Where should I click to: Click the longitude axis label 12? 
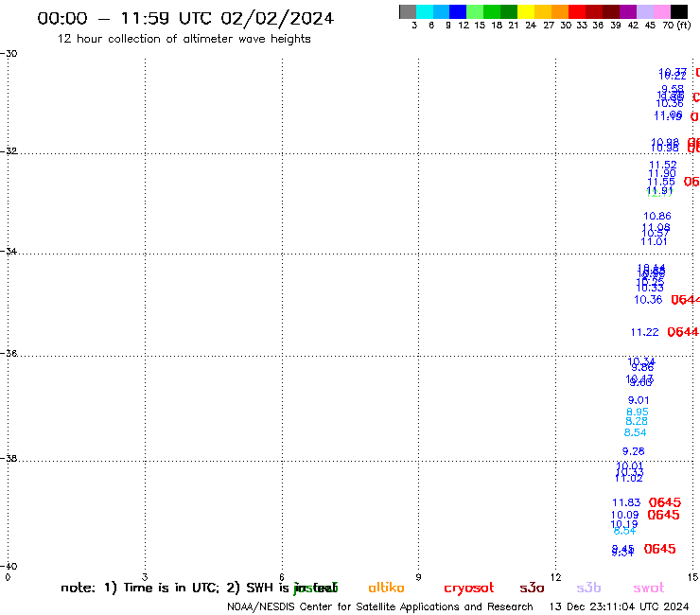(x=556, y=577)
